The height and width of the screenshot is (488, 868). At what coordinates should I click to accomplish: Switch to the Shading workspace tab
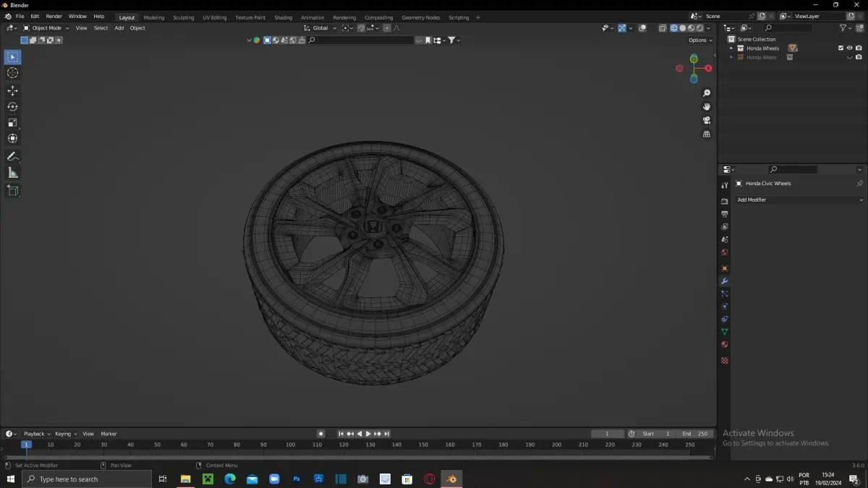[284, 17]
